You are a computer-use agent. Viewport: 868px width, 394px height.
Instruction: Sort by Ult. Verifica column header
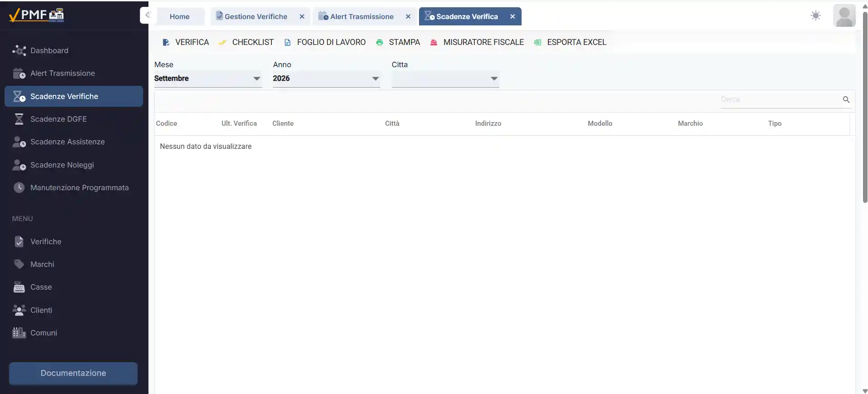(x=239, y=123)
